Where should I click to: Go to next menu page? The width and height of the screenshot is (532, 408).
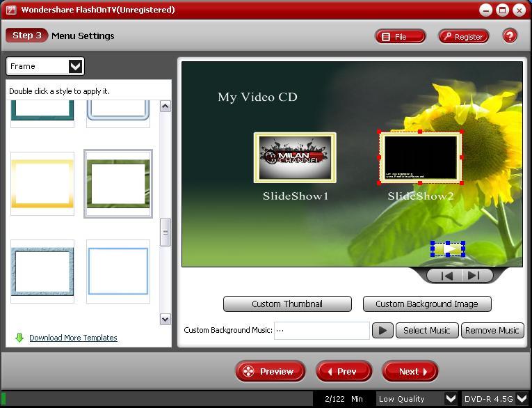point(474,276)
